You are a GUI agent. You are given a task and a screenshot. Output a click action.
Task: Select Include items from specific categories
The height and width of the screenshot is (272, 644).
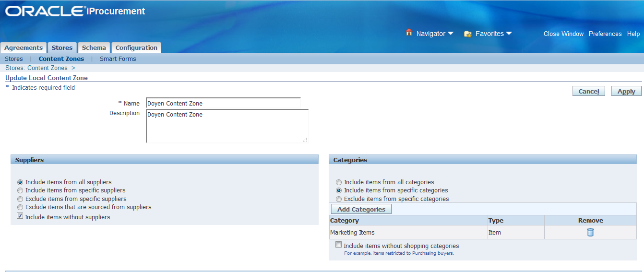(339, 190)
